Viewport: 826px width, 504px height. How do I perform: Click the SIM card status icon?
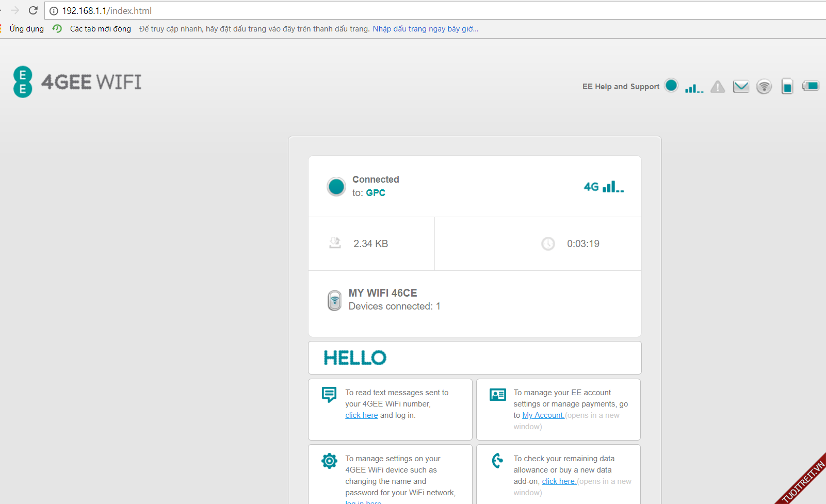(787, 86)
